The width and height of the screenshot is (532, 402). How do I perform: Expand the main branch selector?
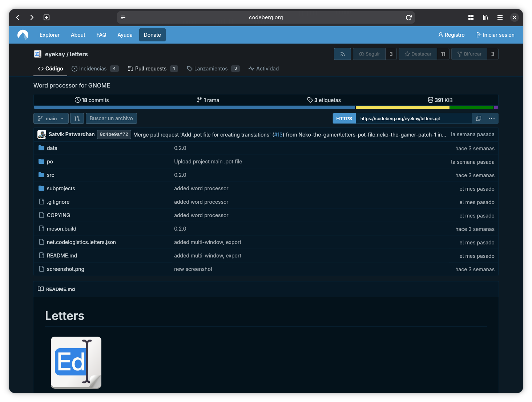(51, 118)
